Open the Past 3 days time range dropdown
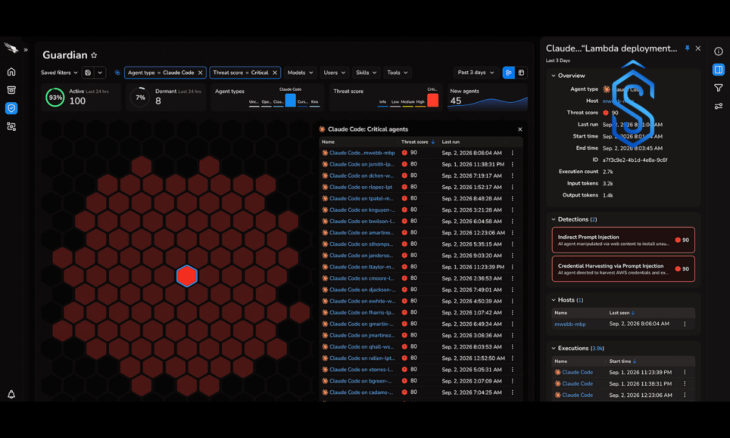The image size is (730, 438). [x=475, y=73]
